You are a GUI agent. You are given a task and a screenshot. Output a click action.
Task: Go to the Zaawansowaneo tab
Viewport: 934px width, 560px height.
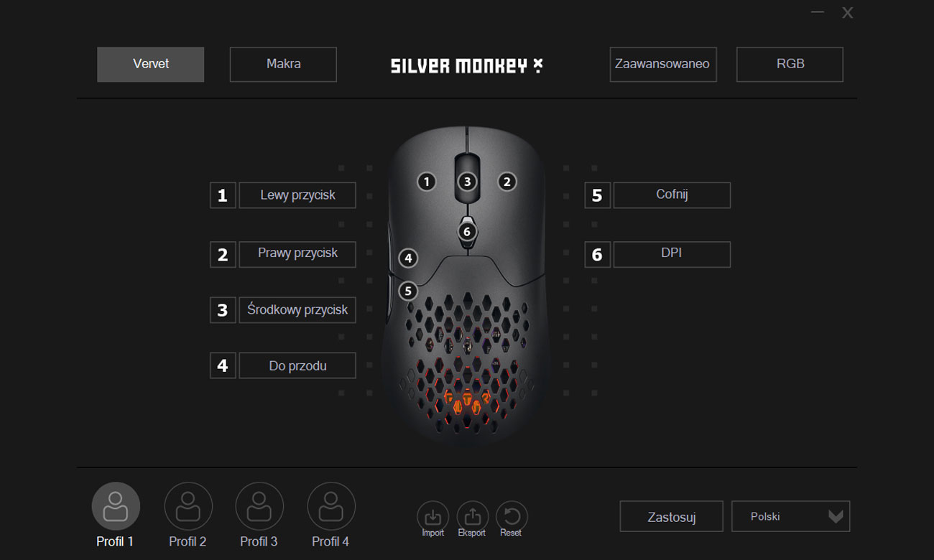(x=663, y=65)
